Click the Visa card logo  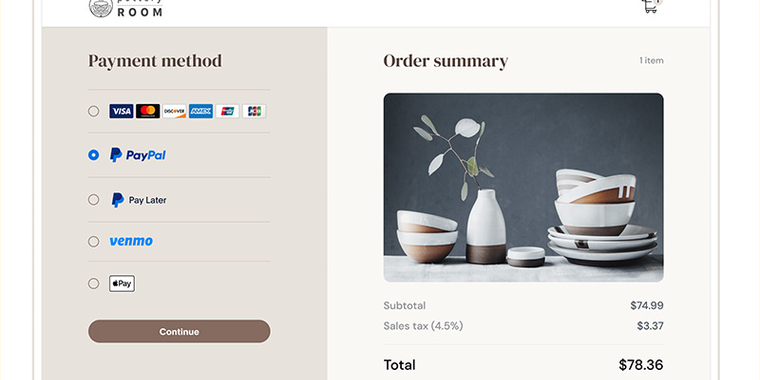pos(121,111)
